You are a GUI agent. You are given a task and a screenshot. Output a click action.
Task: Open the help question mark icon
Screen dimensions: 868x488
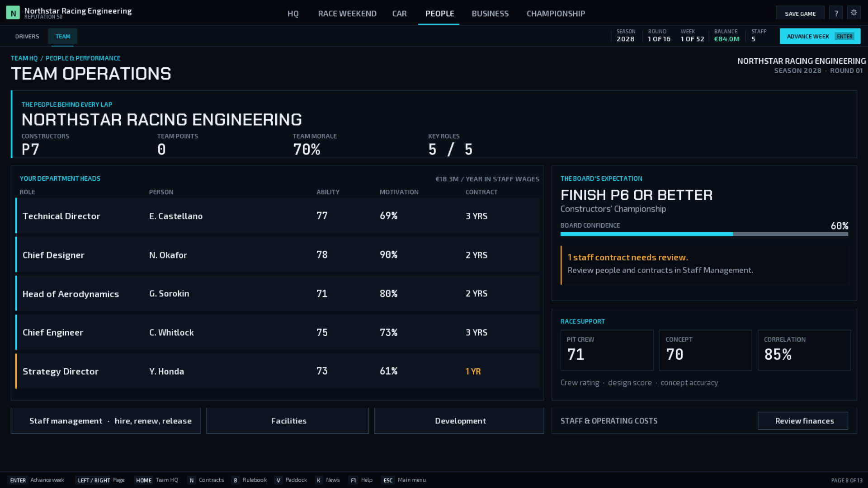(836, 13)
